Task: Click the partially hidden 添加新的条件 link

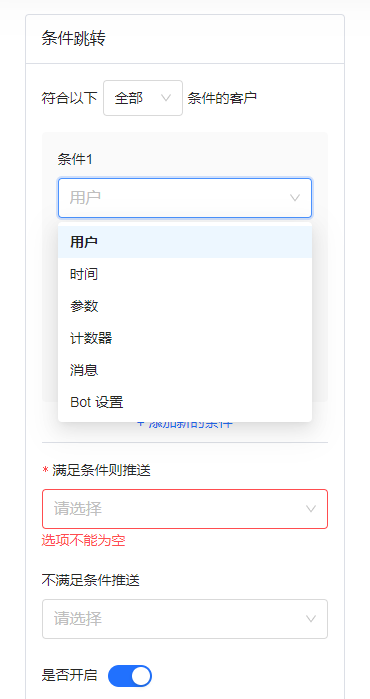Action: point(185,425)
